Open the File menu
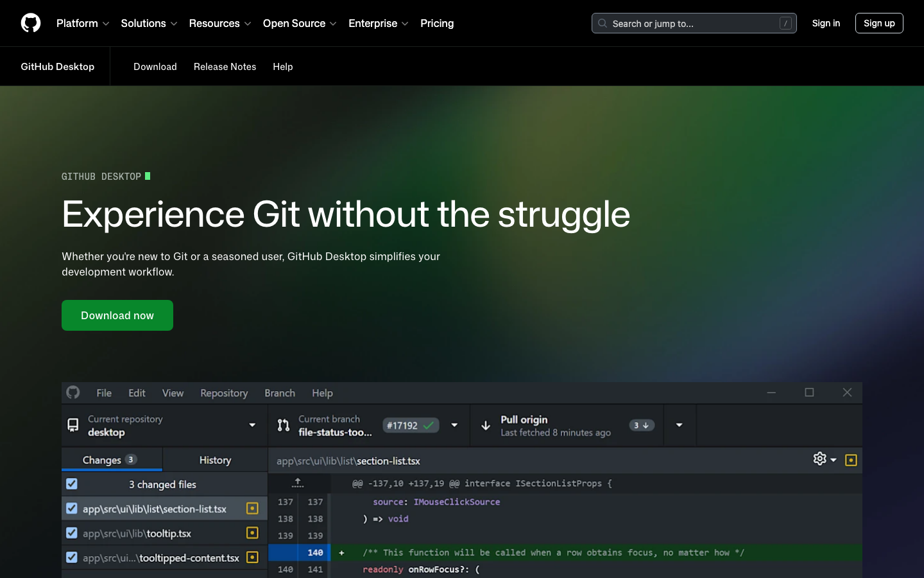This screenshot has height=578, width=924. point(104,392)
